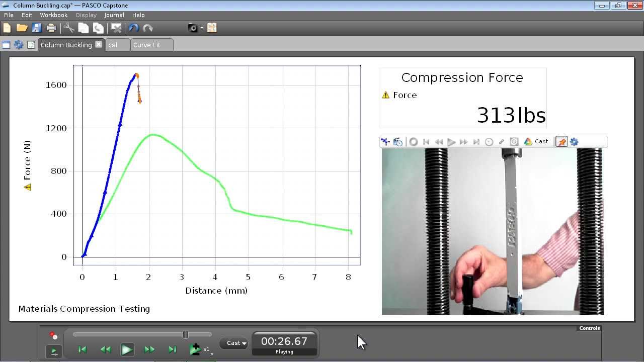Click the Materials Compression Testing text
The image size is (644, 362).
(x=84, y=309)
